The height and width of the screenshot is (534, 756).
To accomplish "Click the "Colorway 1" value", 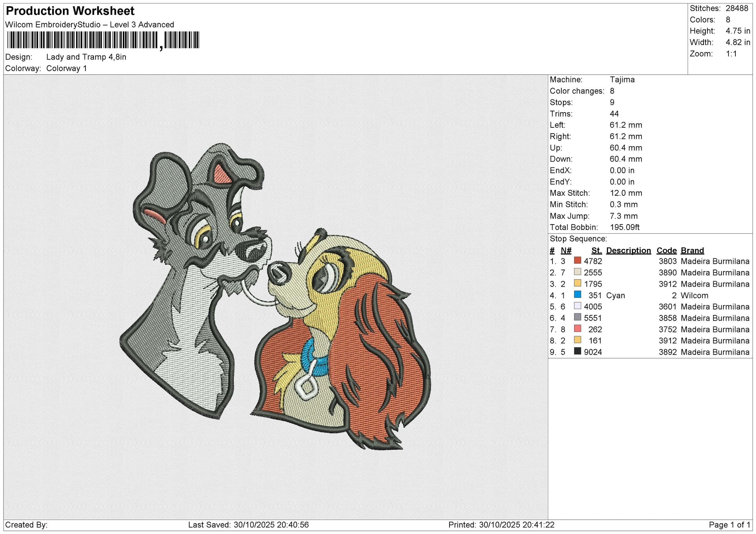I will pos(66,68).
